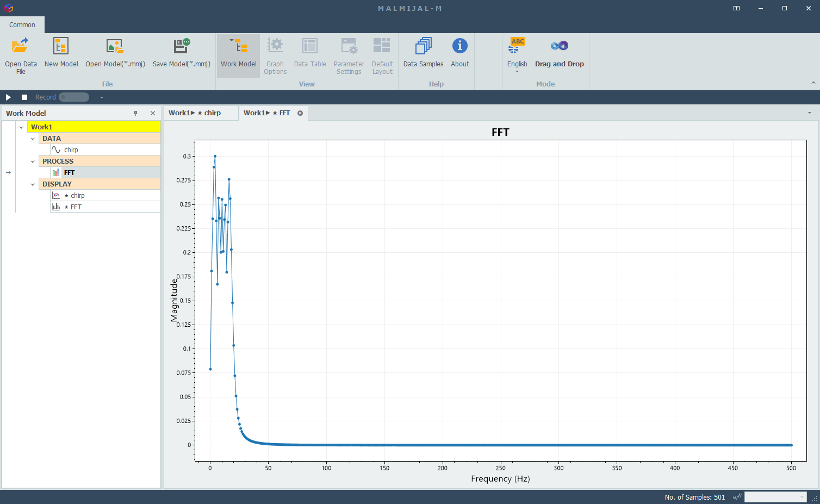The width and height of the screenshot is (820, 504).
Task: Click the No. of Samples: 501 status text
Action: pos(695,497)
